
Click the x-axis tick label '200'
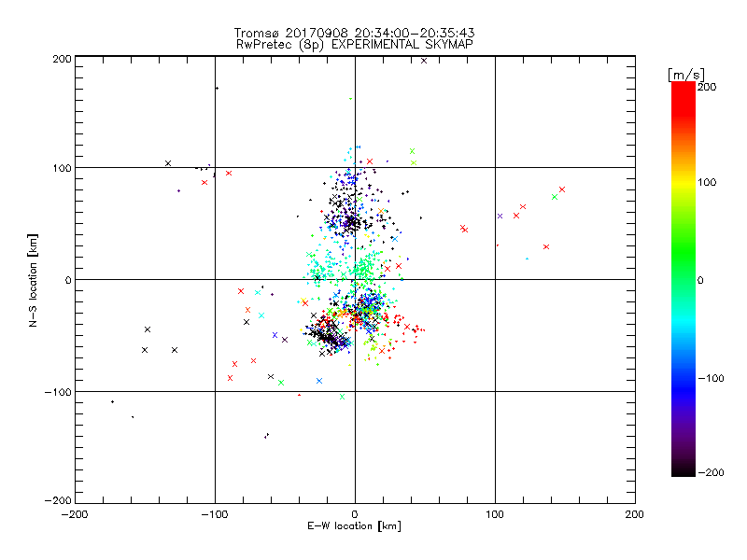pos(635,514)
